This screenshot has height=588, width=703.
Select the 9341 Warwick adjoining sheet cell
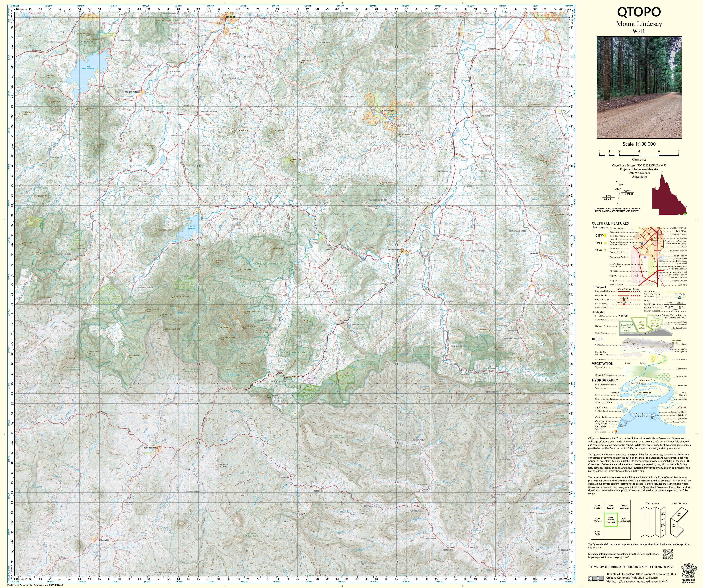pyautogui.click(x=598, y=520)
